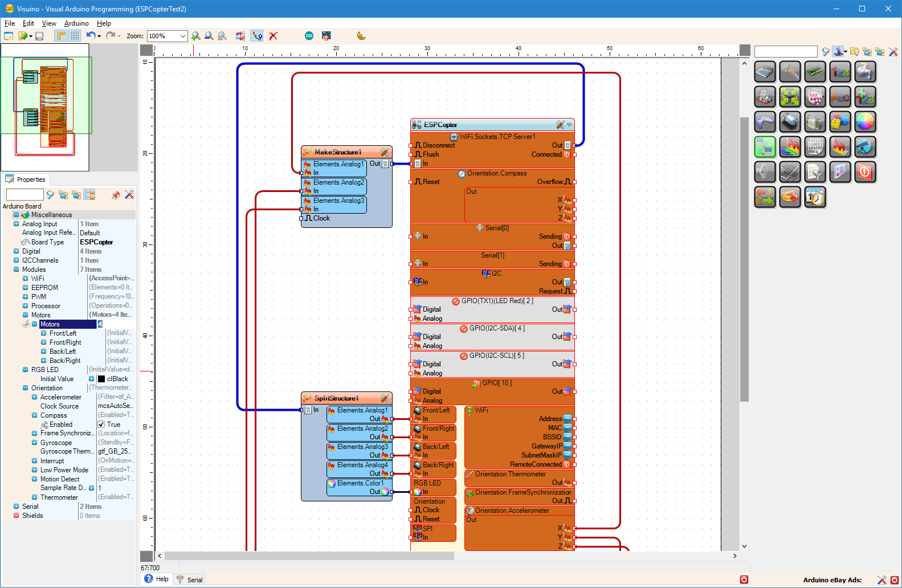Click the zoom in magnifier icon
This screenshot has height=588, width=902.
coord(196,36)
